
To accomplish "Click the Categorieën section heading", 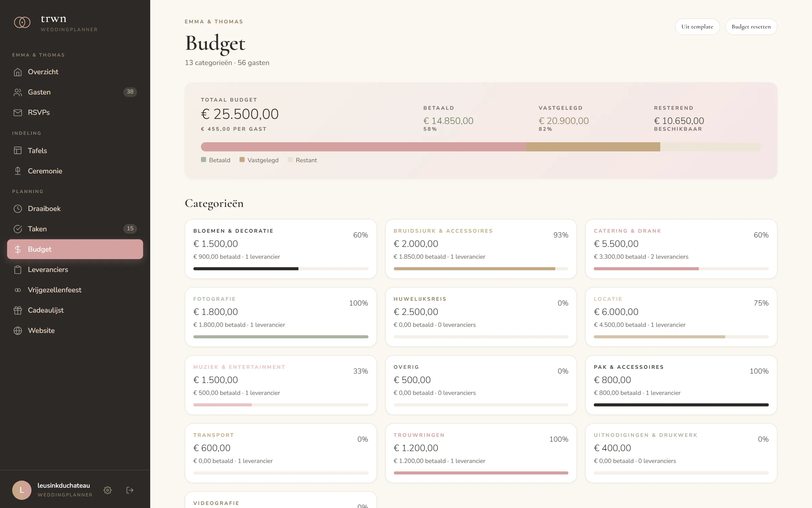I will click(214, 203).
